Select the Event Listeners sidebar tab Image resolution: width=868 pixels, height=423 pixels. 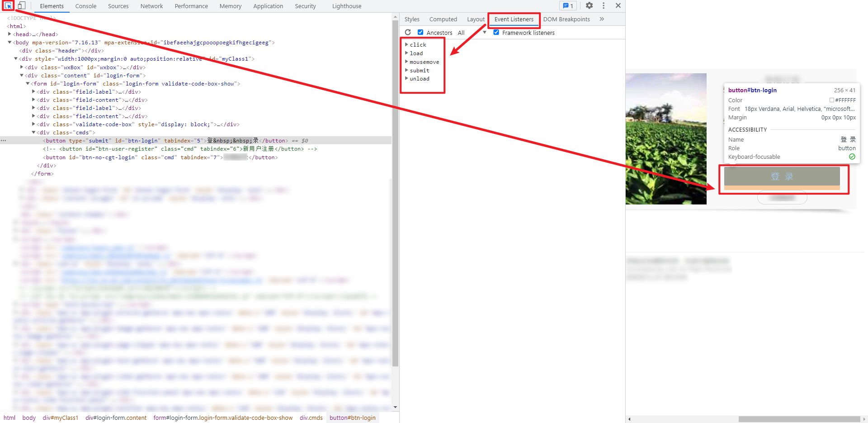pyautogui.click(x=514, y=19)
